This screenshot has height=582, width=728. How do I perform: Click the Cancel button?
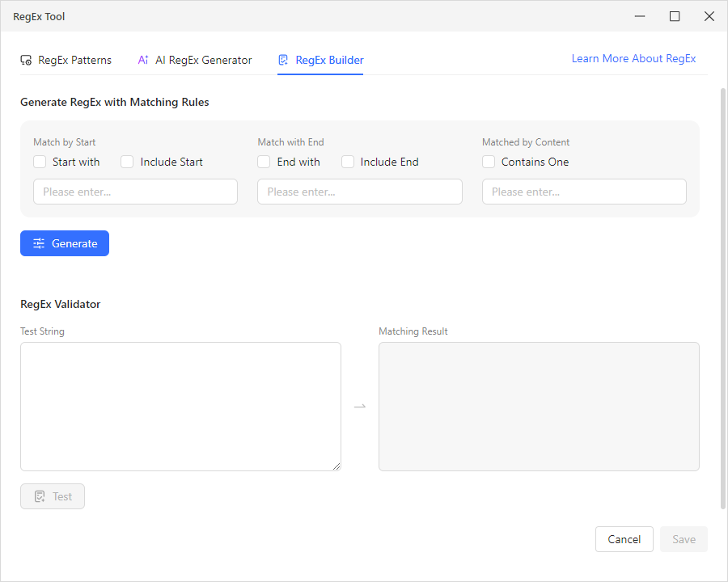(x=624, y=538)
